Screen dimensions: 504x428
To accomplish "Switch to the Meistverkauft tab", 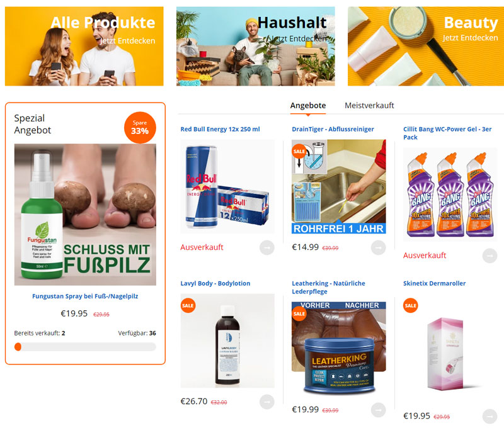I will [369, 105].
